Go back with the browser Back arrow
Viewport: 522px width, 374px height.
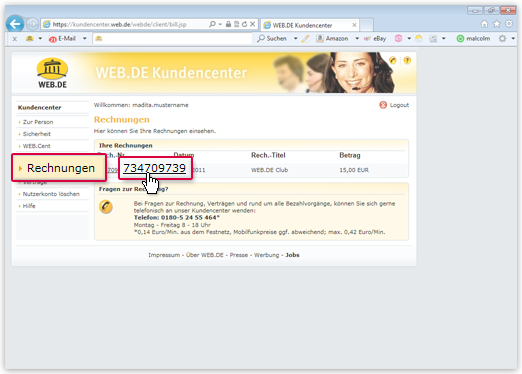point(15,24)
